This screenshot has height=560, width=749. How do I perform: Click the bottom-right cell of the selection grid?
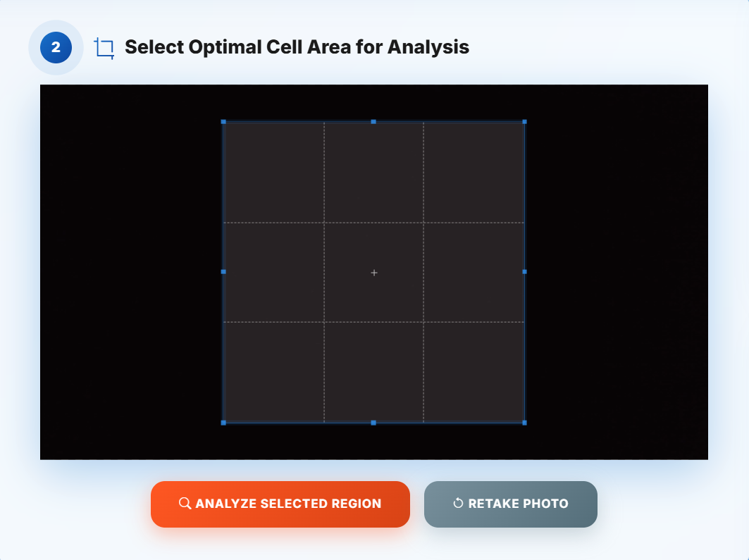pos(476,372)
